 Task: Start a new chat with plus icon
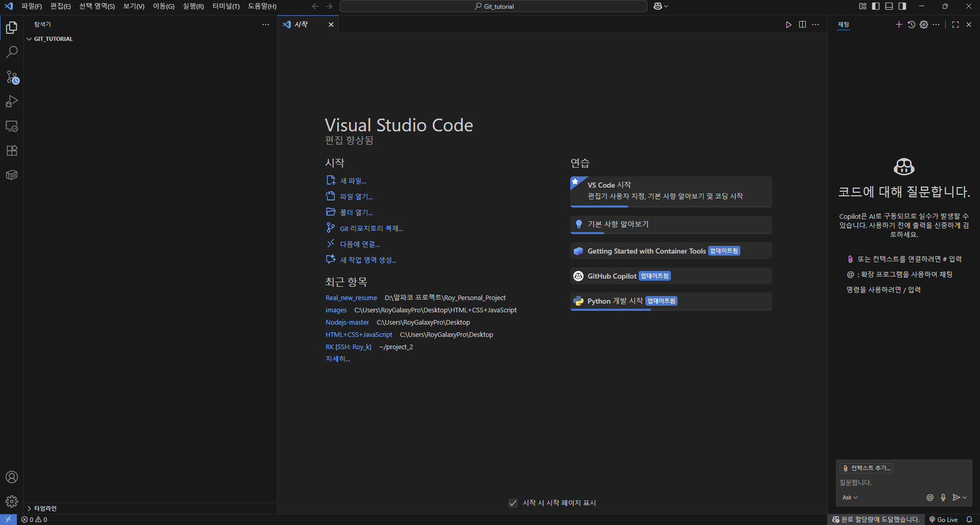coord(899,25)
